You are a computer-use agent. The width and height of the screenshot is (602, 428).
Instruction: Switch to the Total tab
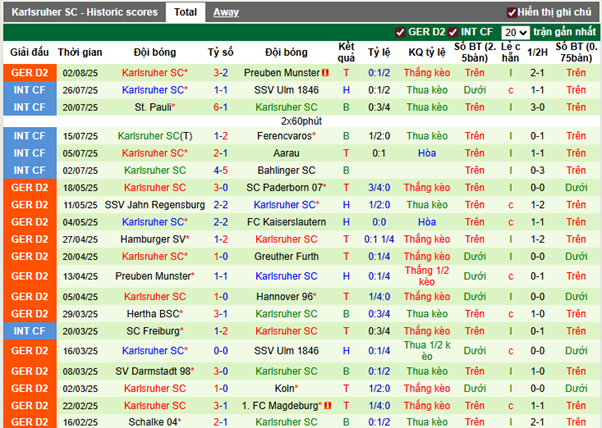(185, 12)
